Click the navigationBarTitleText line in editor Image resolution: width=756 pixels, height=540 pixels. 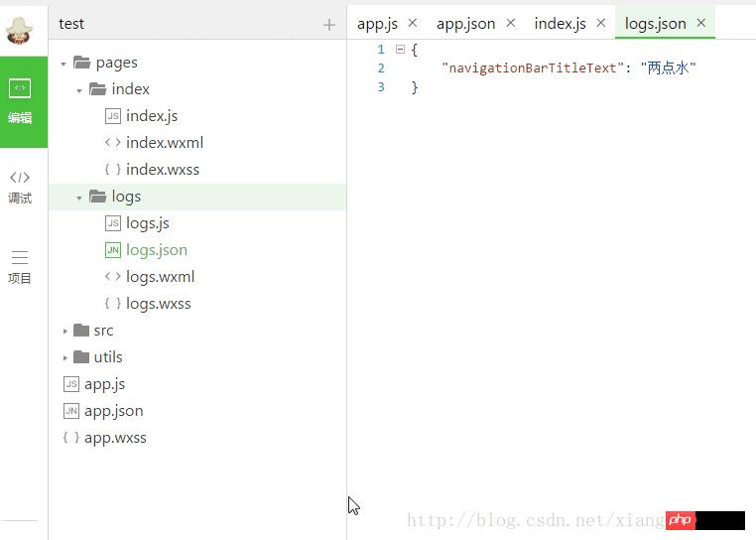pos(568,67)
